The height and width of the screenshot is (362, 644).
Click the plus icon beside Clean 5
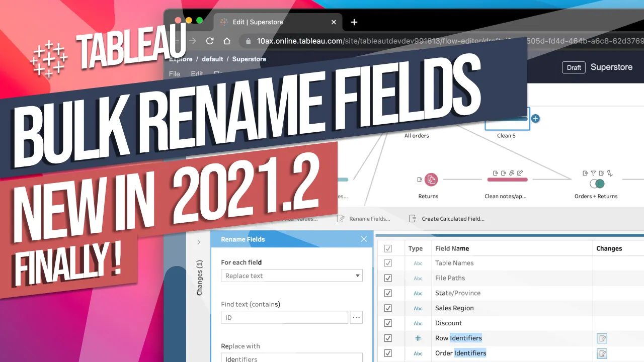pyautogui.click(x=536, y=119)
